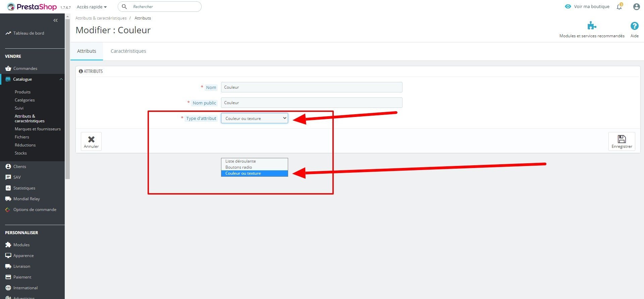The width and height of the screenshot is (644, 299).
Task: Click the Attributs breadcrumb entry
Action: [x=143, y=18]
